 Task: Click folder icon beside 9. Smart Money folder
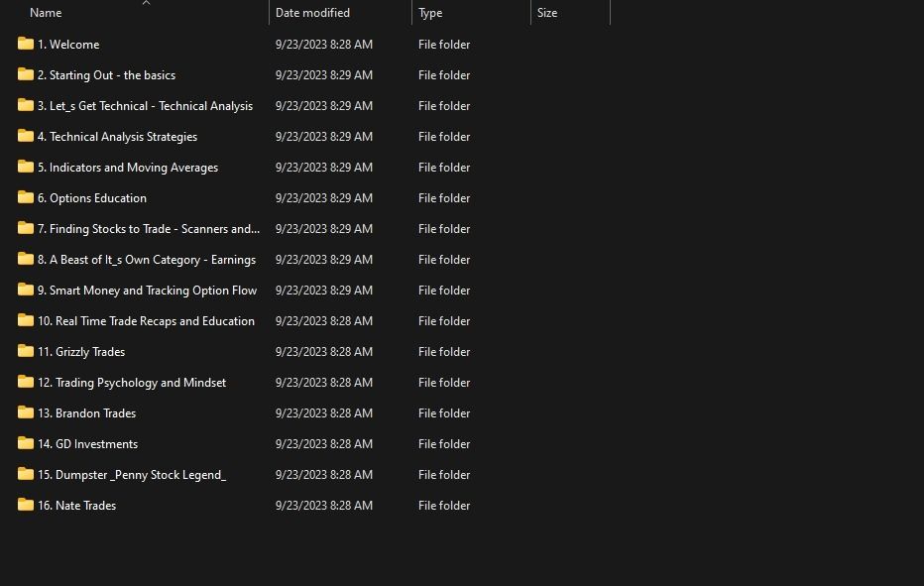pos(26,290)
